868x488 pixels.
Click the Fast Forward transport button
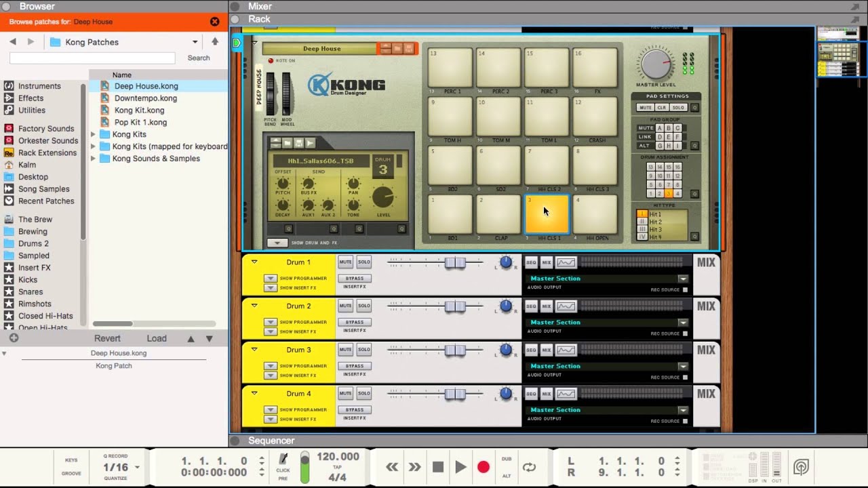414,467
